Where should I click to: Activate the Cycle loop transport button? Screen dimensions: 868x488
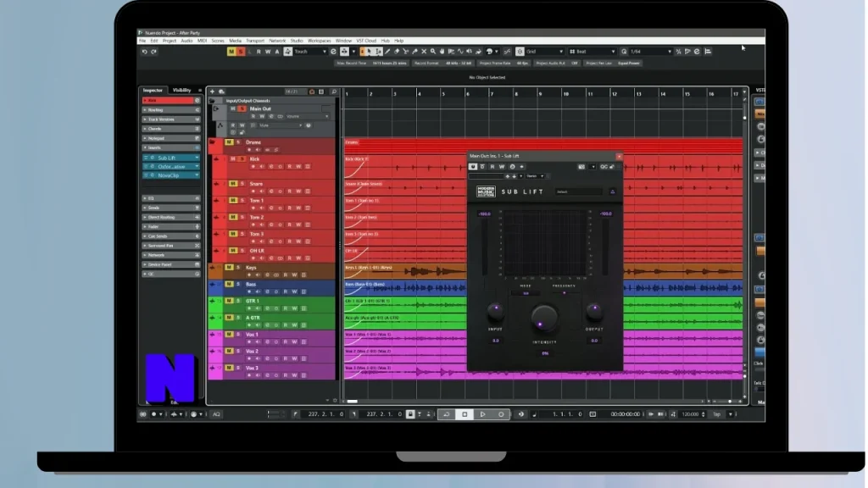446,413
